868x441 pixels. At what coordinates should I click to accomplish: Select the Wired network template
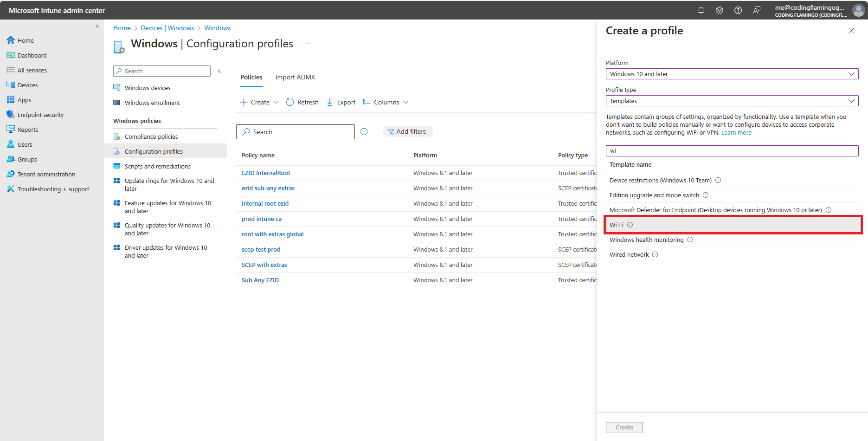pyautogui.click(x=732, y=254)
